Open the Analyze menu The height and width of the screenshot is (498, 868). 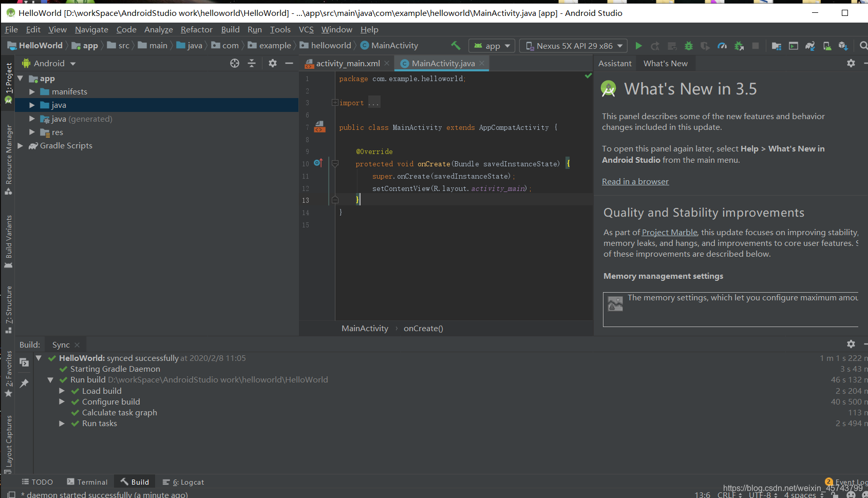click(x=158, y=30)
